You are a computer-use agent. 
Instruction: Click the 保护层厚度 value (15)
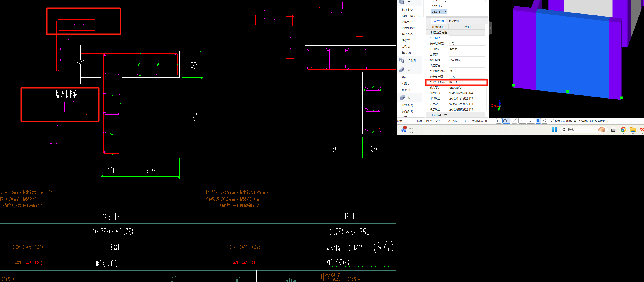466,43
